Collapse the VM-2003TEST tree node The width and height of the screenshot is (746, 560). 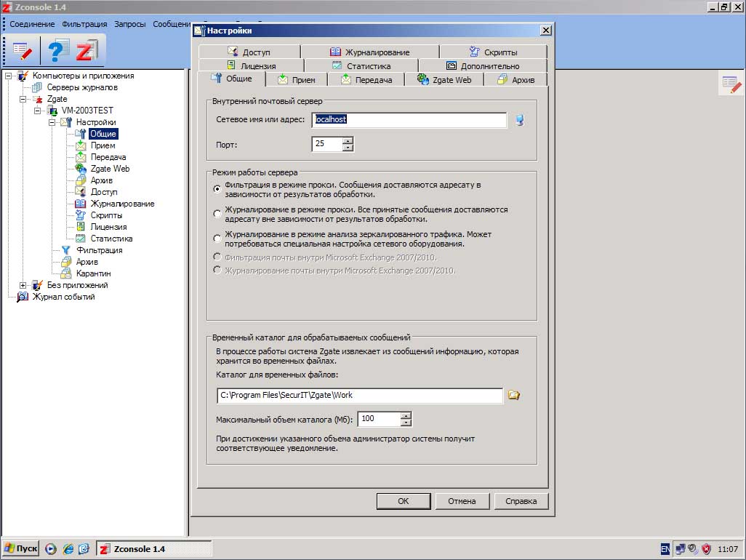click(x=38, y=111)
